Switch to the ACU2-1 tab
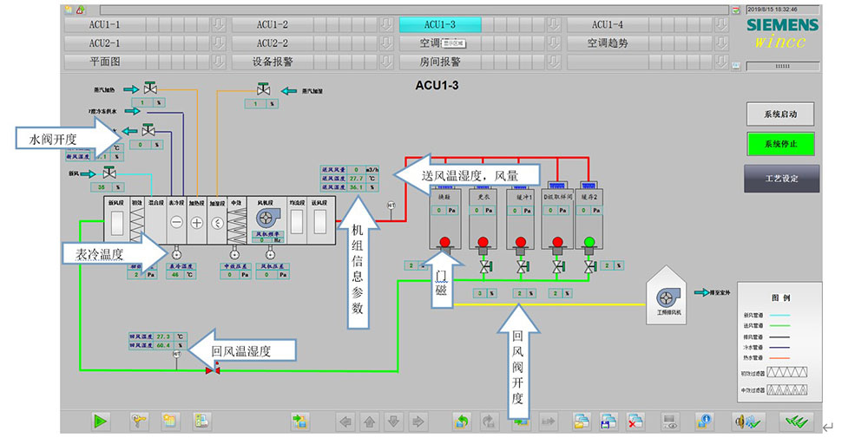The height and width of the screenshot is (438, 868). 105,43
